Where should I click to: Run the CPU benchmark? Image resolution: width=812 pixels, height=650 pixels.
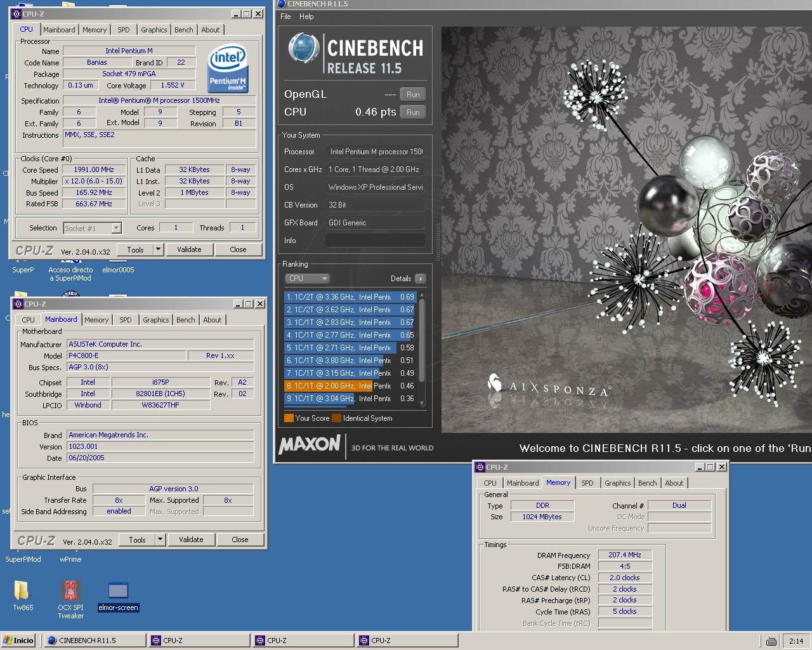click(413, 112)
